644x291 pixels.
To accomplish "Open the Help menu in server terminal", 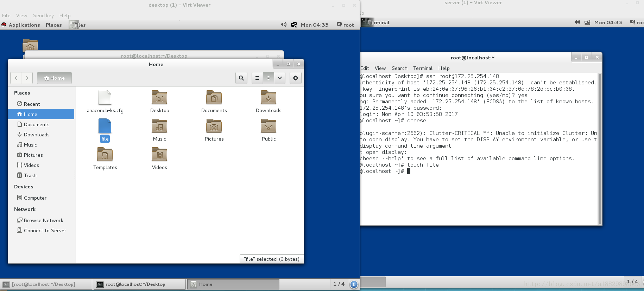I will 444,68.
